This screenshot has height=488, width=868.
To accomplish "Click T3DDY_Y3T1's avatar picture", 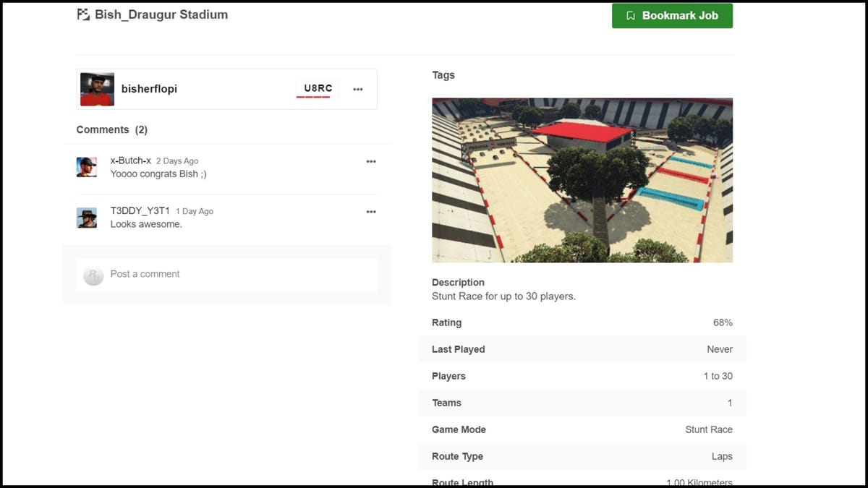I will point(87,217).
